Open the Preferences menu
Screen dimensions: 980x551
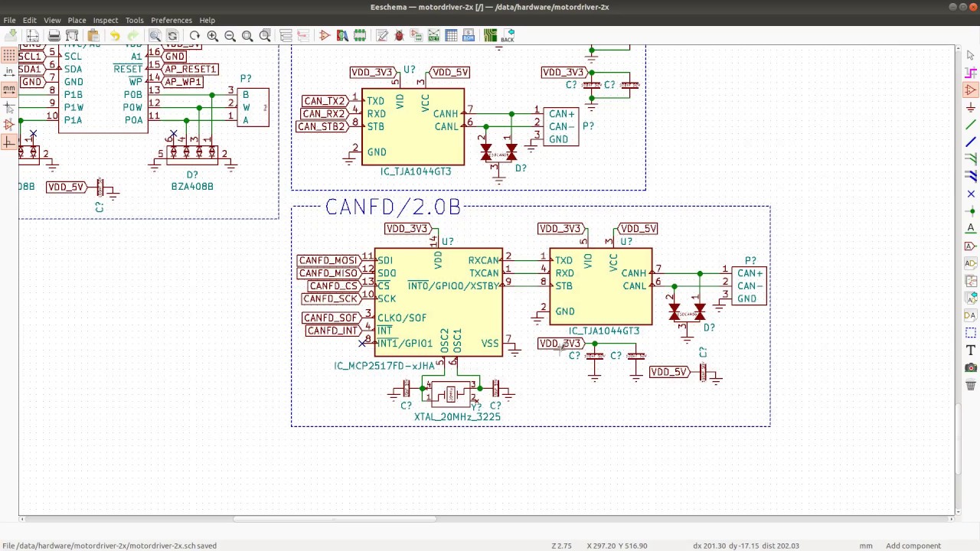(171, 20)
